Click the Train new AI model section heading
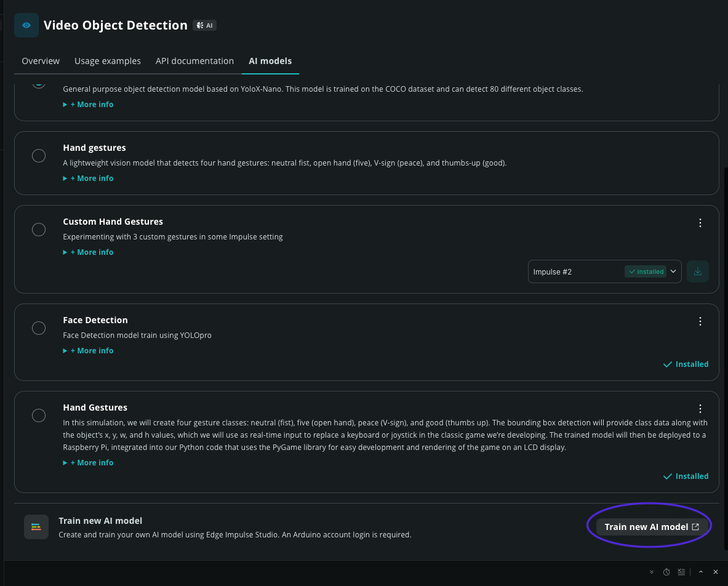Viewport: 728px width, 586px height. tap(100, 521)
